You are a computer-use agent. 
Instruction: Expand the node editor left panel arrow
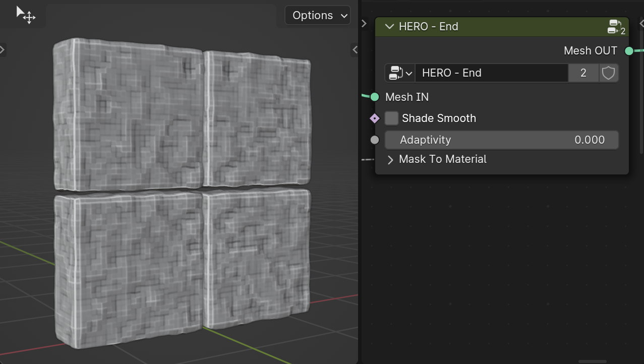pyautogui.click(x=364, y=23)
